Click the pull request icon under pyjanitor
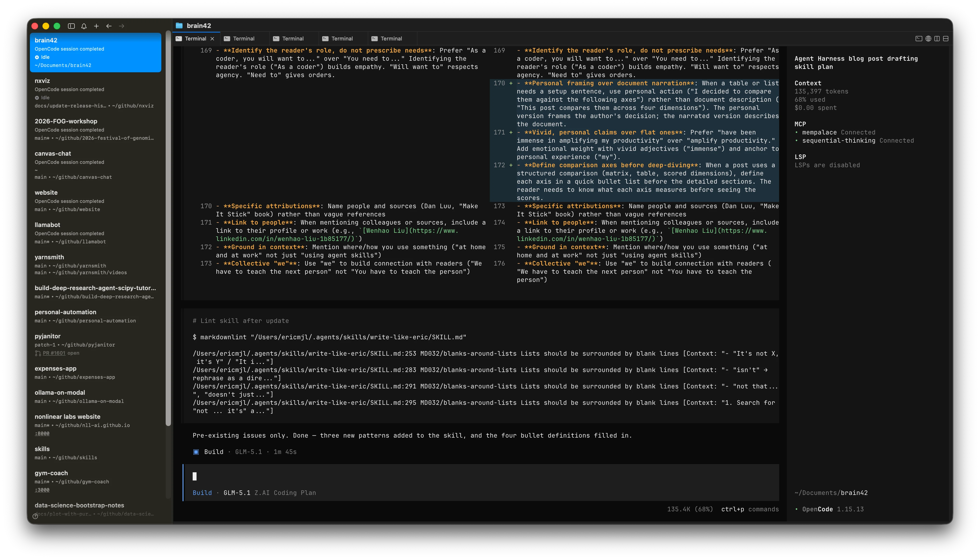This screenshot has height=560, width=980. [38, 353]
